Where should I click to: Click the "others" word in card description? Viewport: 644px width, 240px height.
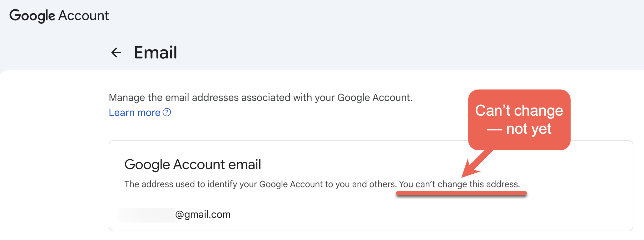click(382, 184)
